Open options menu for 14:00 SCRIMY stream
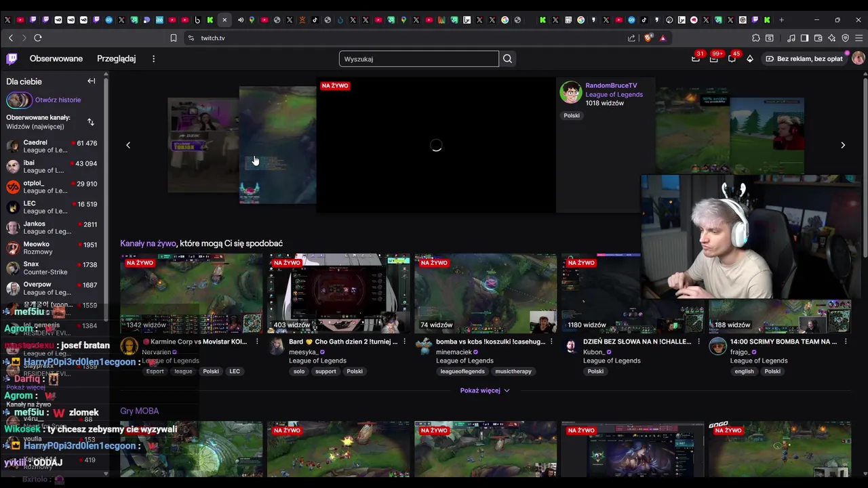 (x=846, y=342)
